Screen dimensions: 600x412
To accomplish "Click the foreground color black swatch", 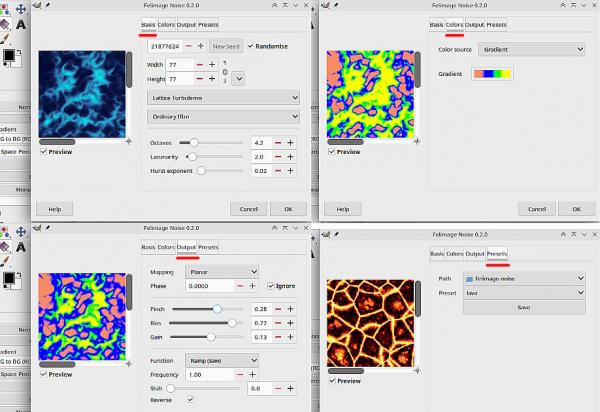I will click(8, 56).
